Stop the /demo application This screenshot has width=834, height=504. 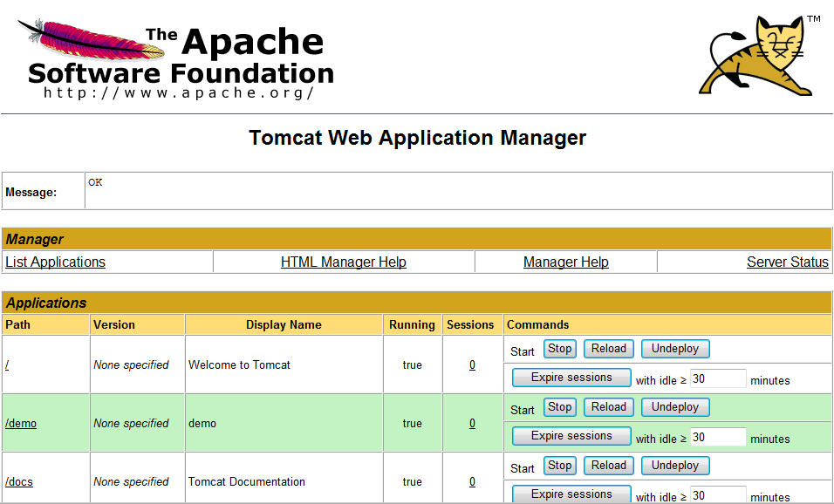point(559,407)
